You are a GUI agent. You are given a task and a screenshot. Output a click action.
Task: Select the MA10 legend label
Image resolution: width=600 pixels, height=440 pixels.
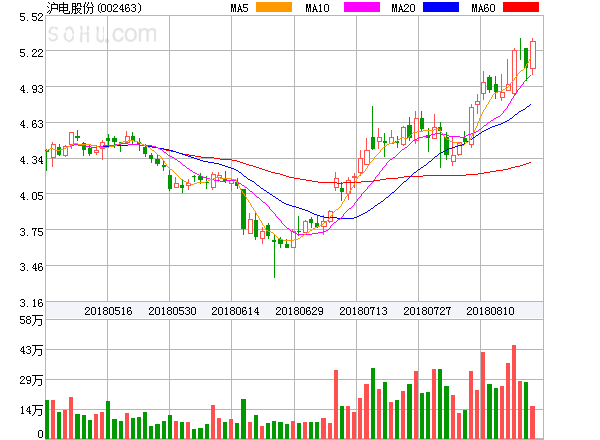(x=318, y=8)
